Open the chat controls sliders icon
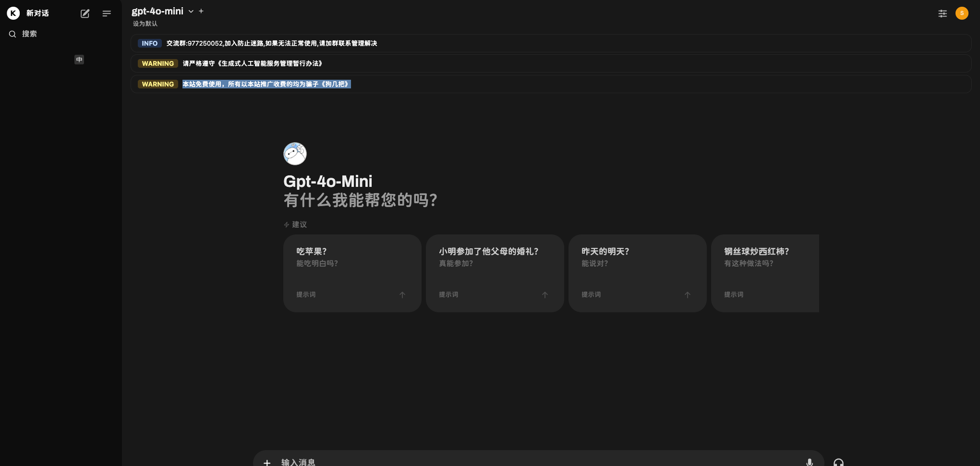The image size is (980, 466). [942, 13]
